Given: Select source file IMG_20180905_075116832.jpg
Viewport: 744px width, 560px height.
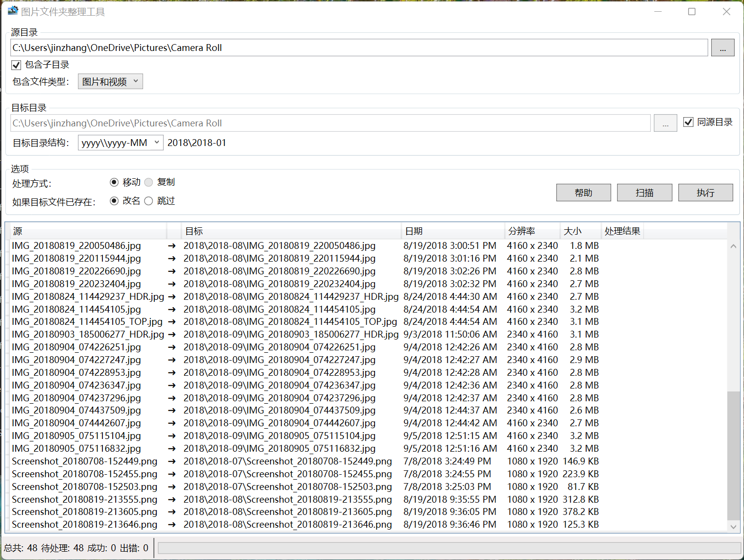Looking at the screenshot, I should pos(76,448).
